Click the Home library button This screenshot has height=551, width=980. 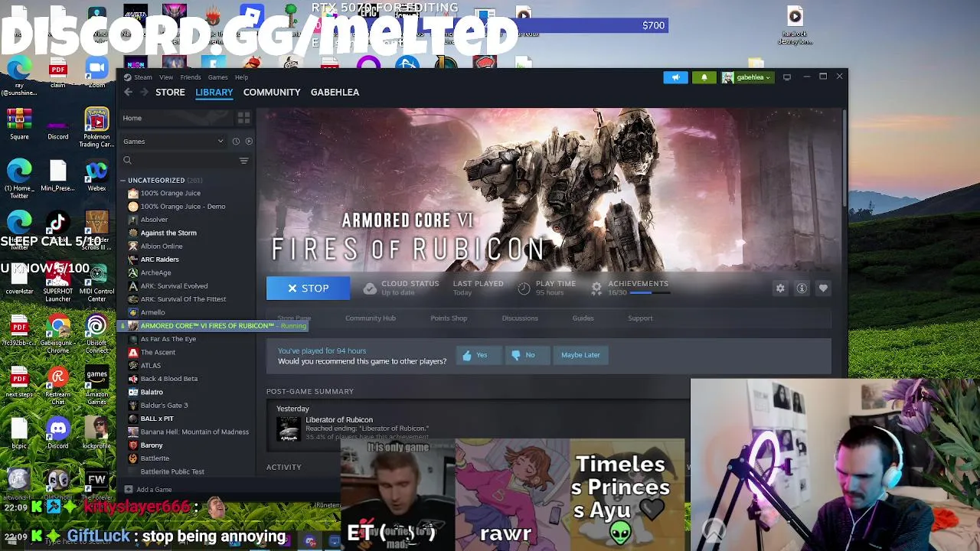point(176,118)
